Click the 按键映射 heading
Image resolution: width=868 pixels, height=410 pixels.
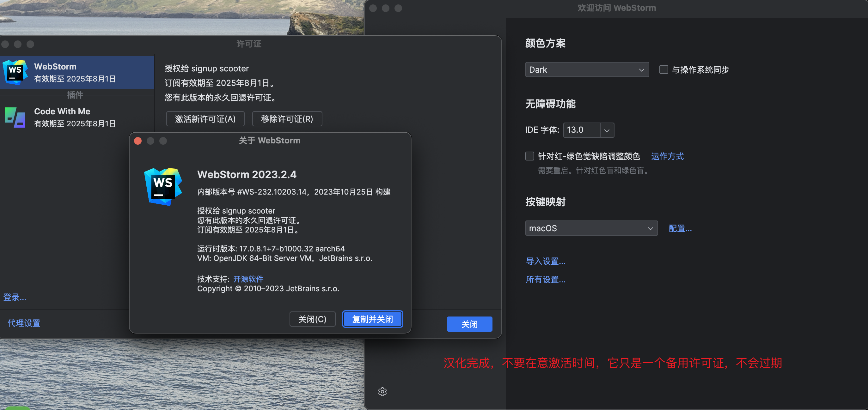[545, 202]
